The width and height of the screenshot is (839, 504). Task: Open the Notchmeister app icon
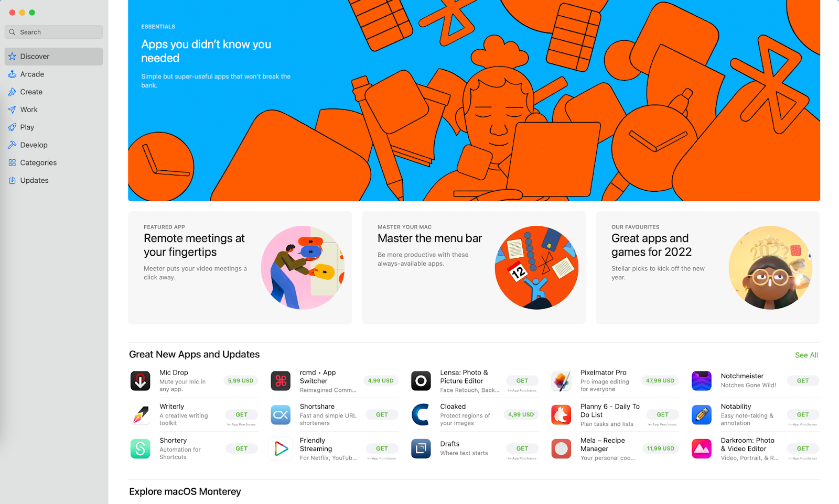tap(702, 381)
